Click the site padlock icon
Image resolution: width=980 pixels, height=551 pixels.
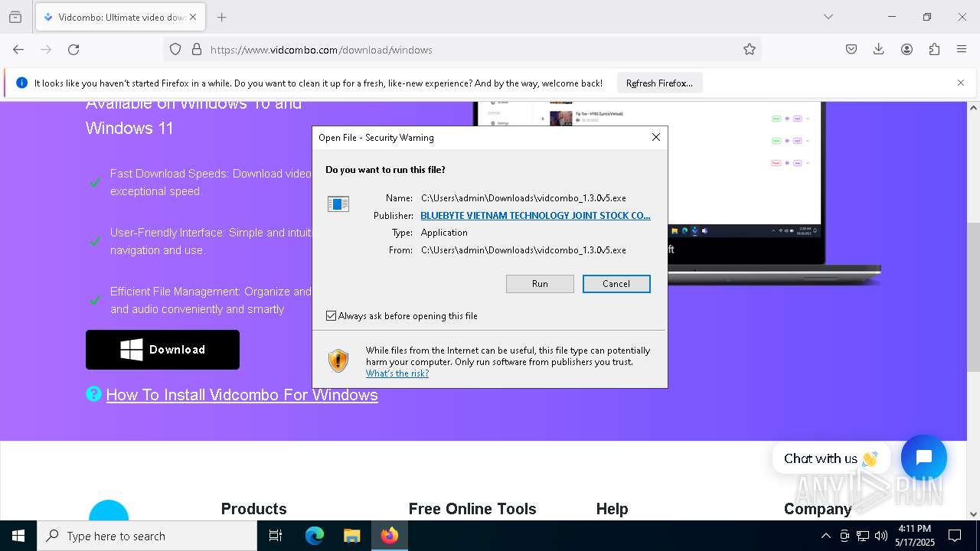coord(197,50)
